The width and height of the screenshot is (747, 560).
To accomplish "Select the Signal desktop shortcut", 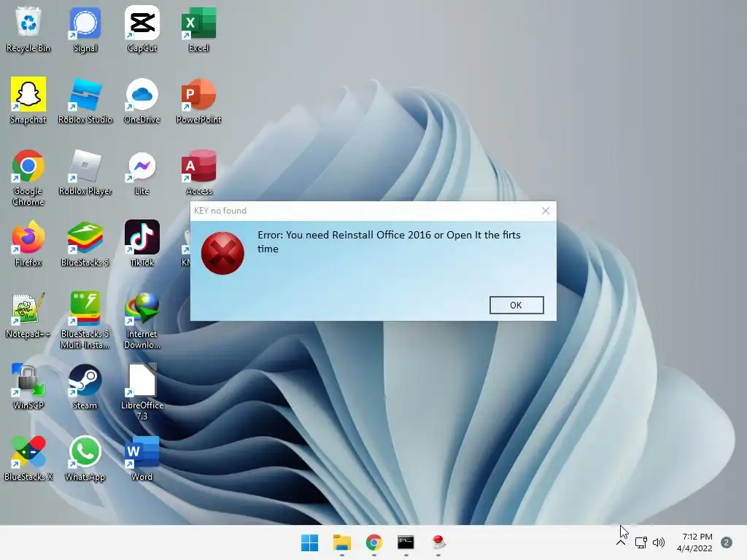I will (x=85, y=29).
